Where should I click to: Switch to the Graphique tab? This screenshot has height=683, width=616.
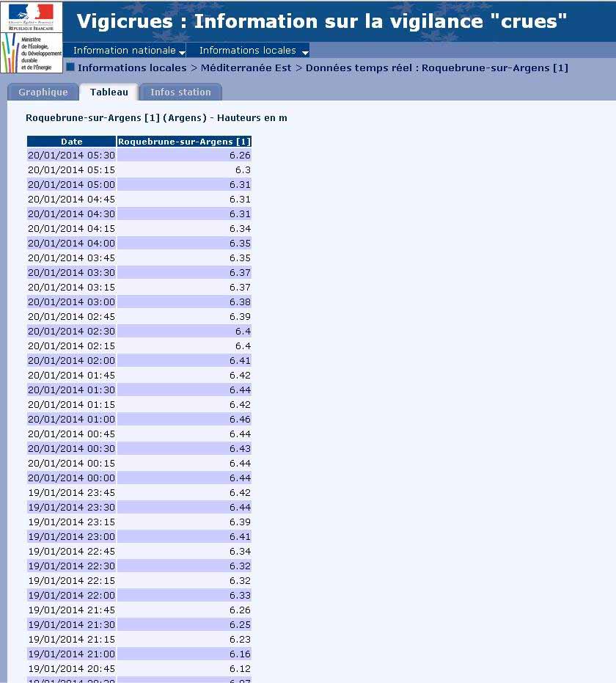(43, 92)
